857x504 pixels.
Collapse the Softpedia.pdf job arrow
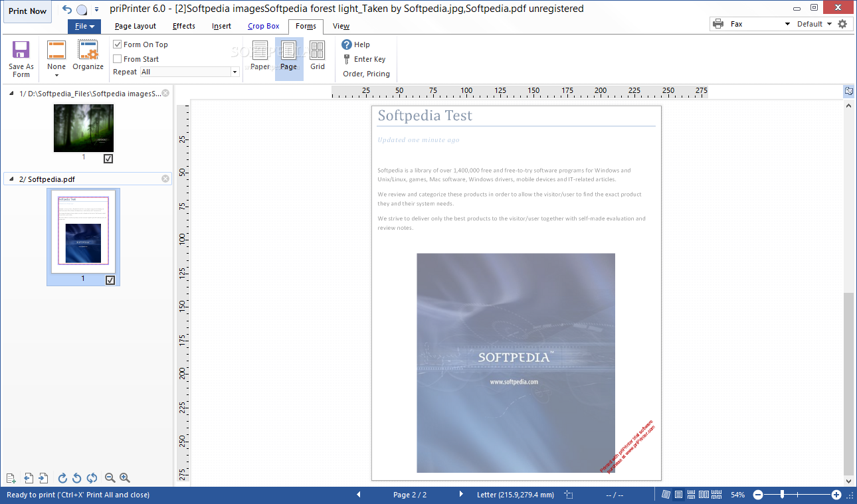11,179
